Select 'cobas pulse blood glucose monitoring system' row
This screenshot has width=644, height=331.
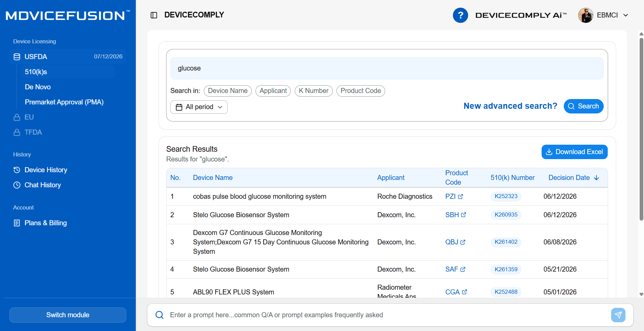(387, 197)
